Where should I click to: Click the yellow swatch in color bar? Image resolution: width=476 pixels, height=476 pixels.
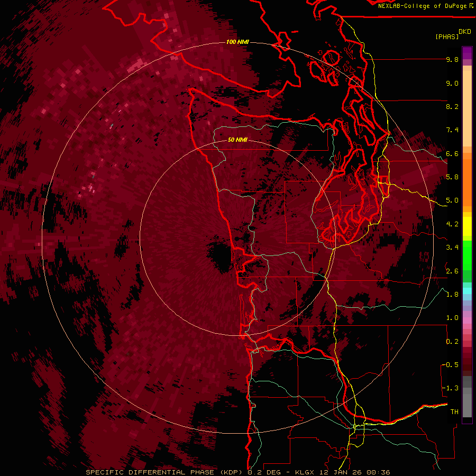click(x=467, y=226)
